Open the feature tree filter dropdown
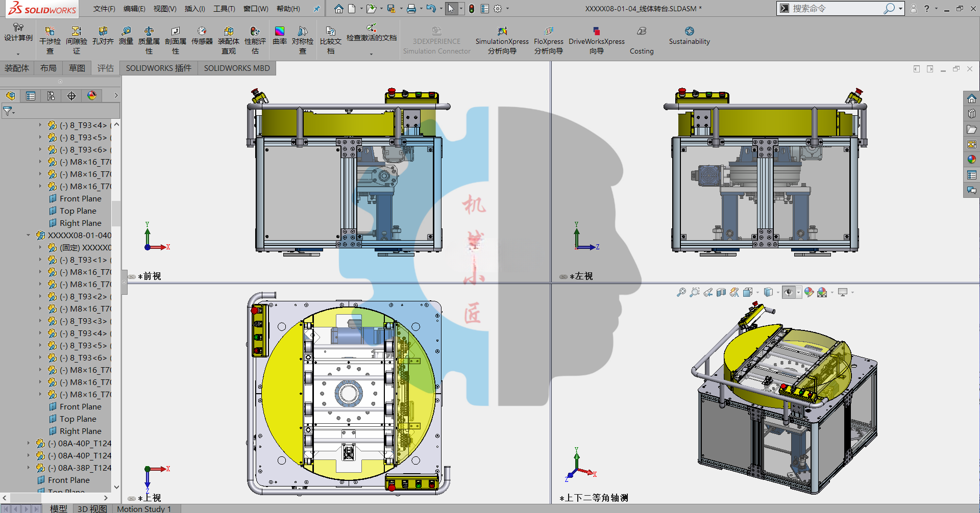The image size is (980, 513). pos(9,111)
